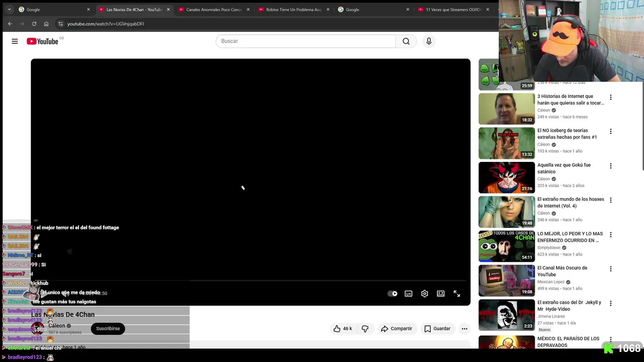Image resolution: width=644 pixels, height=362 pixels.
Task: Open options for Aquella vez que Gokú video
Action: coord(611,166)
